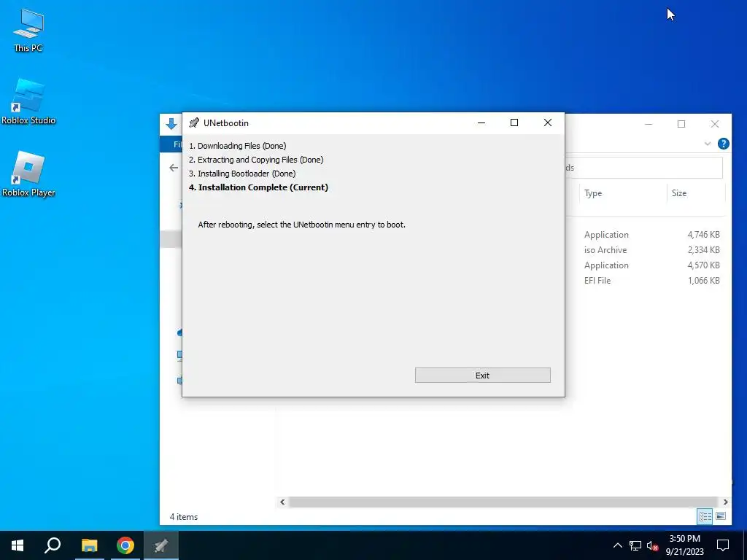Click the File Explorer back arrow
The width and height of the screenshot is (747, 560).
click(x=174, y=168)
